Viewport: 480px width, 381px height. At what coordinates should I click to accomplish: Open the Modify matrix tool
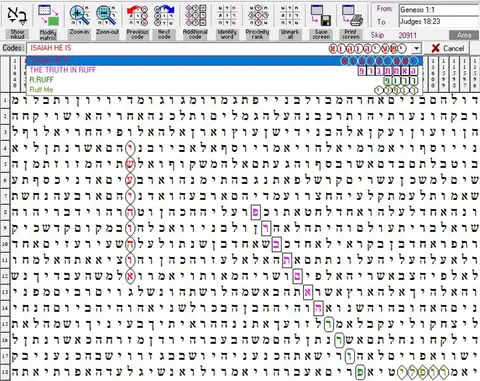48,21
